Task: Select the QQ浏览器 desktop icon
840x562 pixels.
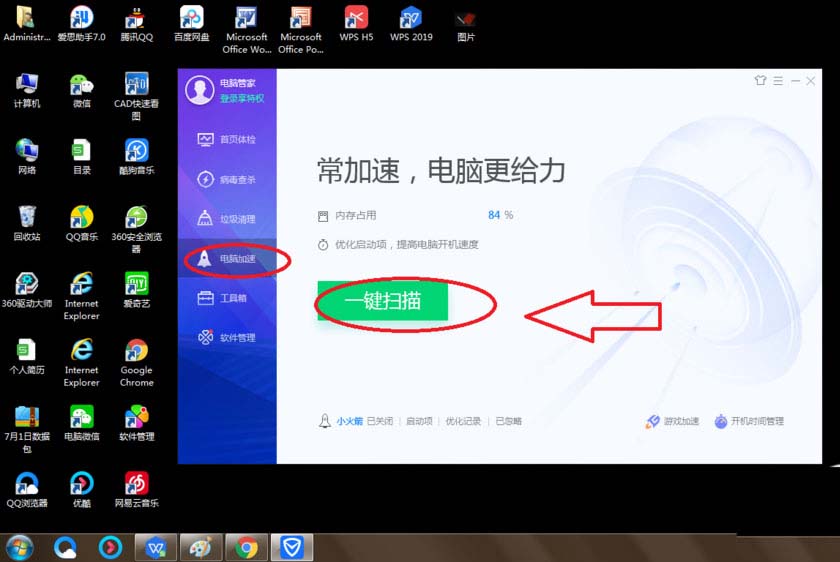Action: (27, 489)
